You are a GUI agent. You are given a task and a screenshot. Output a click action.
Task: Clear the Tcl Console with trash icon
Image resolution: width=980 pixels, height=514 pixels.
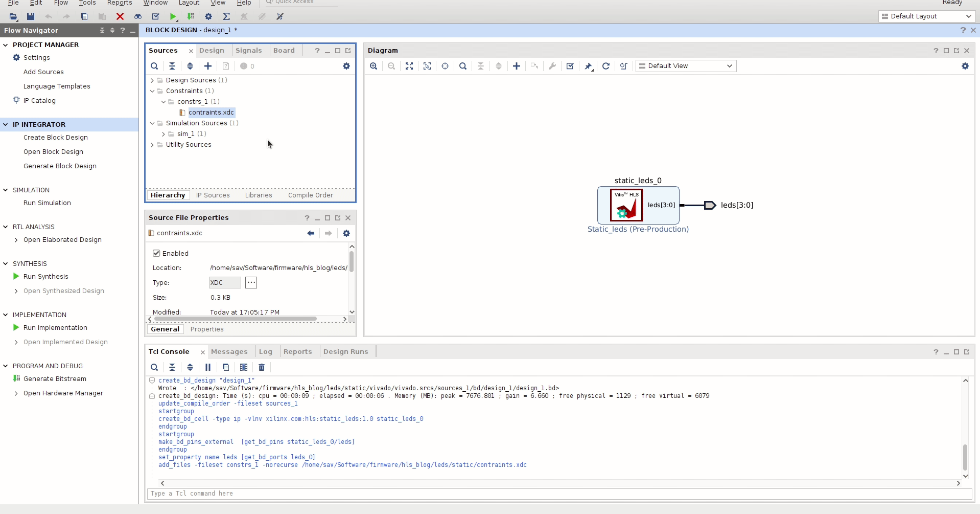[262, 367]
